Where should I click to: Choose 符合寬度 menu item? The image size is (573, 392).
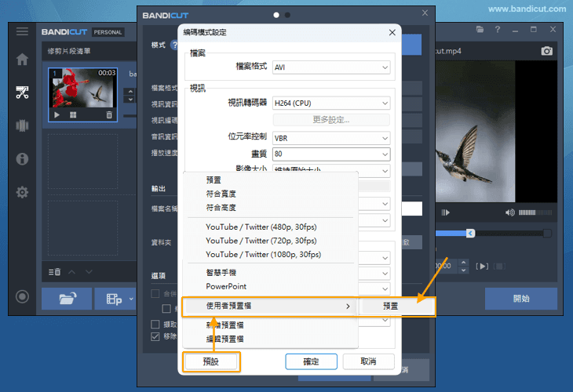(221, 194)
